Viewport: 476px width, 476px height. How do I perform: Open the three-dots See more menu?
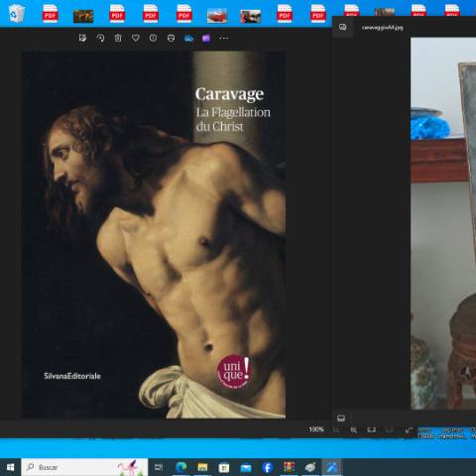[224, 38]
